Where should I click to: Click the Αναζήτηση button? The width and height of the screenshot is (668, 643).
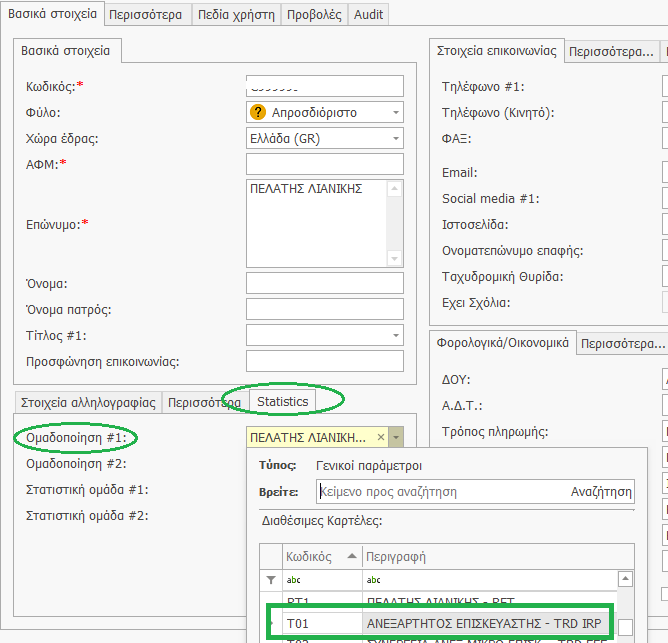[x=601, y=492]
